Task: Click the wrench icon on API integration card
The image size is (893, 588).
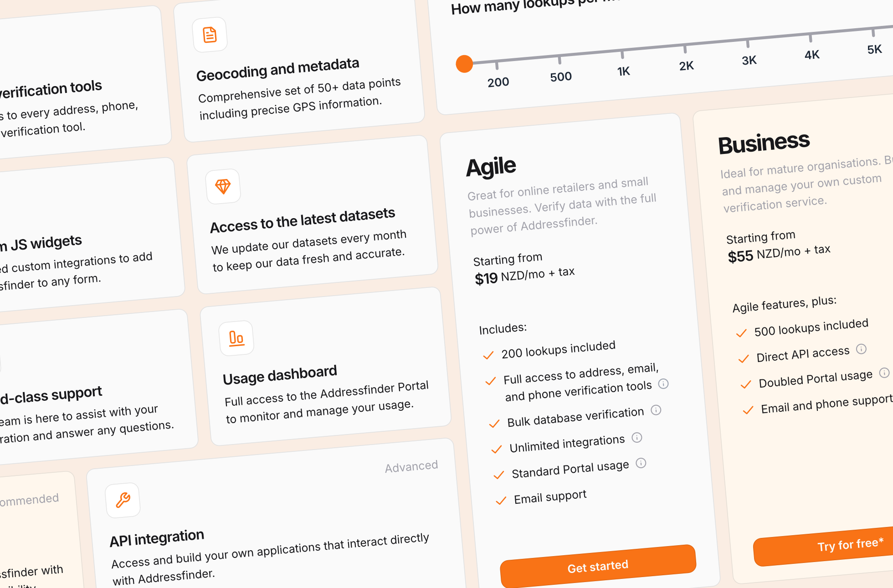Action: point(123,500)
